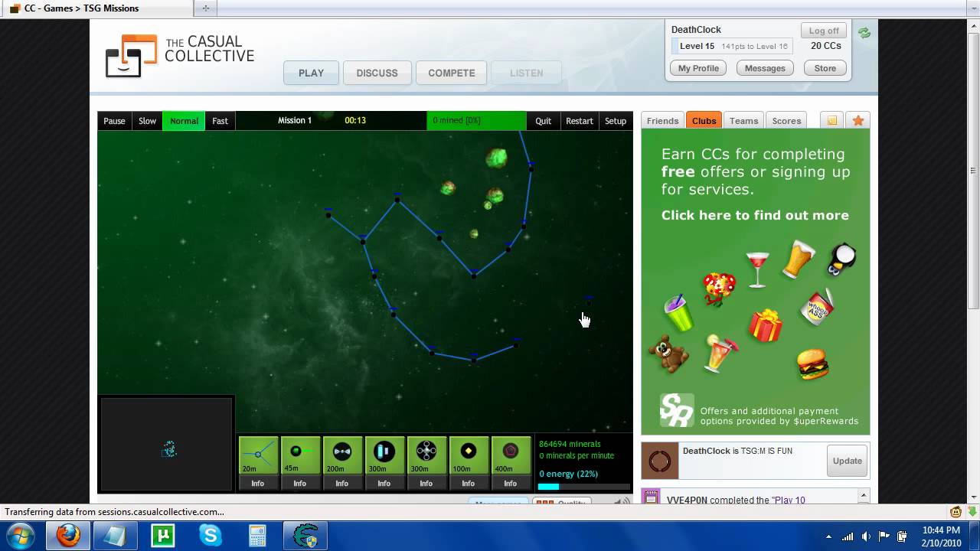Restart the mission
980x551 pixels.
coord(579,121)
